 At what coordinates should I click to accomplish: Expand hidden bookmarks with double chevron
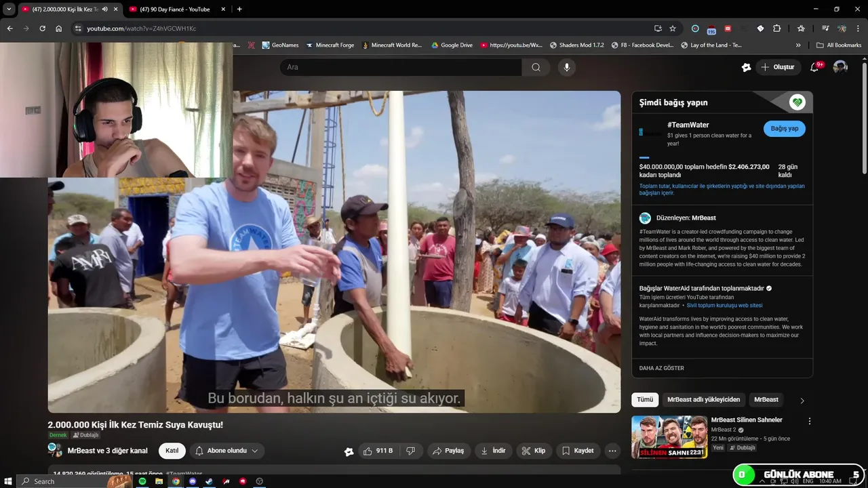coord(798,45)
